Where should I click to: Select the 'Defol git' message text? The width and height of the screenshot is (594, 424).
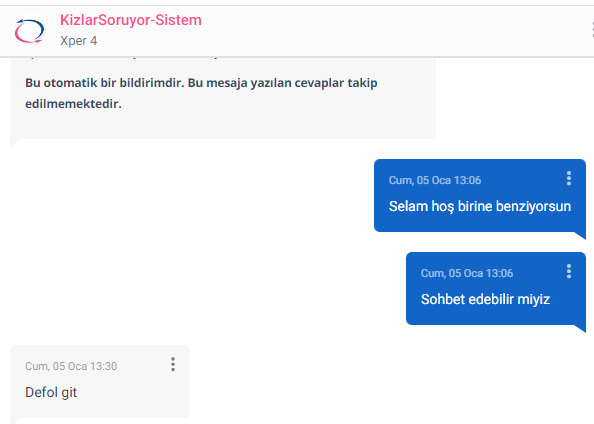click(51, 392)
